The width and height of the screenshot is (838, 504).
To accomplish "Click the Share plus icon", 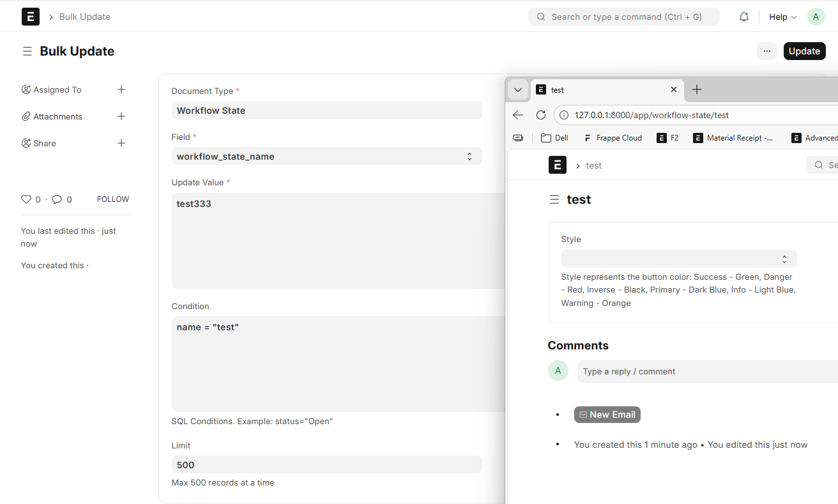I will pos(121,143).
